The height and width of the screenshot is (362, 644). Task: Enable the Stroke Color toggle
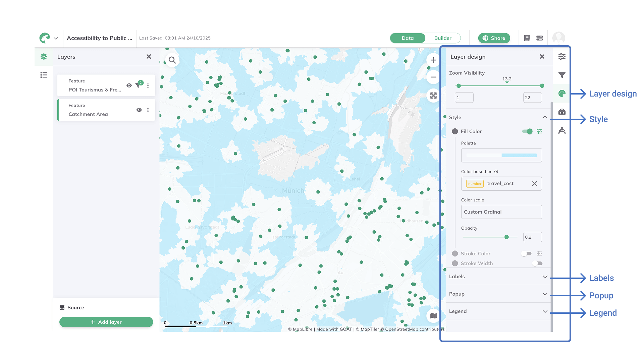[526, 254]
